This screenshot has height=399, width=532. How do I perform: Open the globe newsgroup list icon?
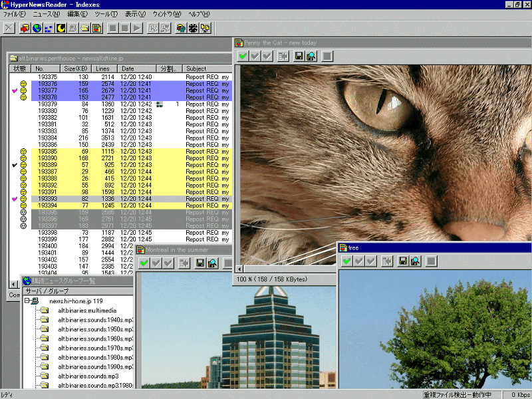pyautogui.click(x=37, y=28)
